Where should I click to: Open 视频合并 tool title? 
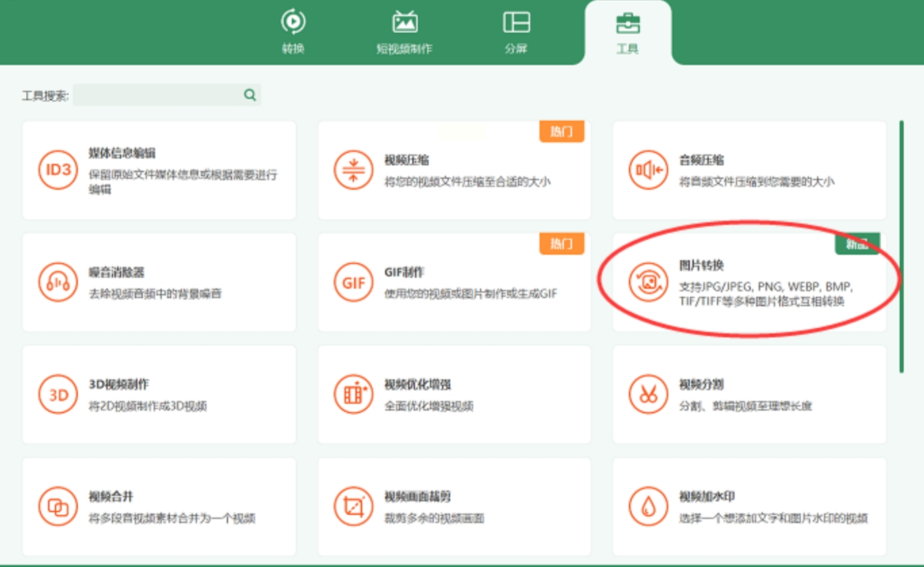(111, 497)
